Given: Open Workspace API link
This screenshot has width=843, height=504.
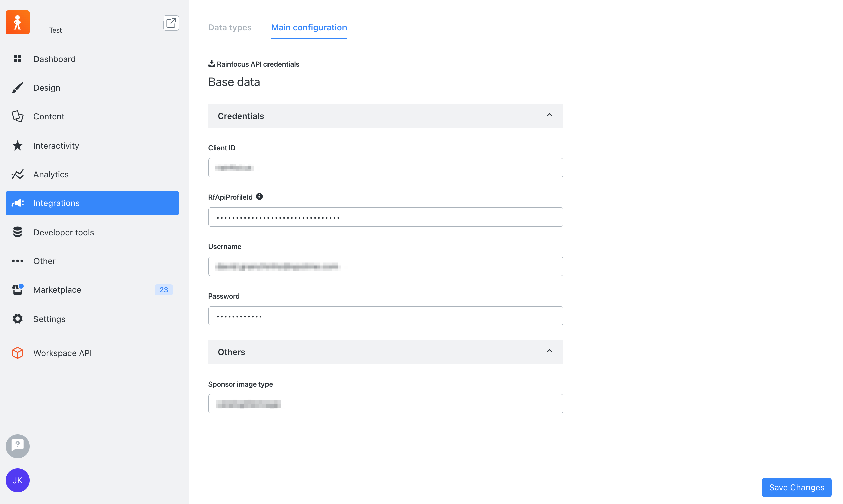Looking at the screenshot, I should click(x=92, y=353).
